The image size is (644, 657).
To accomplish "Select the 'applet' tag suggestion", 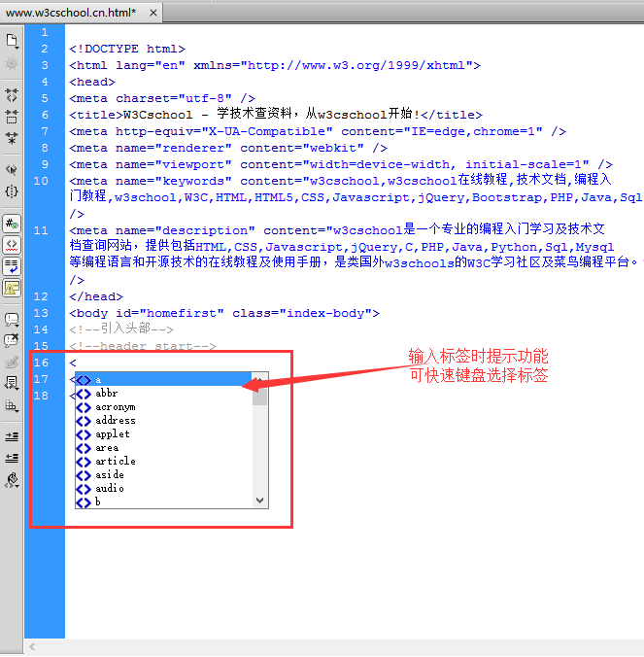I will [163, 434].
